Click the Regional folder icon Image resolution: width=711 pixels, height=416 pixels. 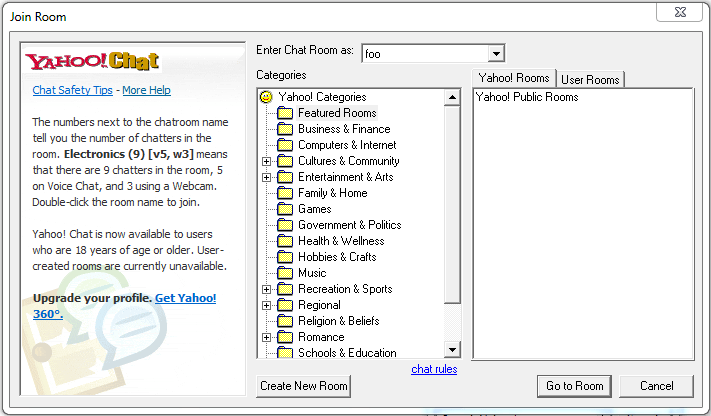click(285, 305)
